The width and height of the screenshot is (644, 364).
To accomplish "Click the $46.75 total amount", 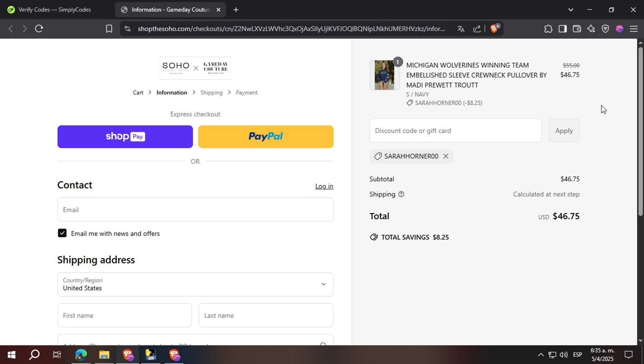I will coord(566,216).
